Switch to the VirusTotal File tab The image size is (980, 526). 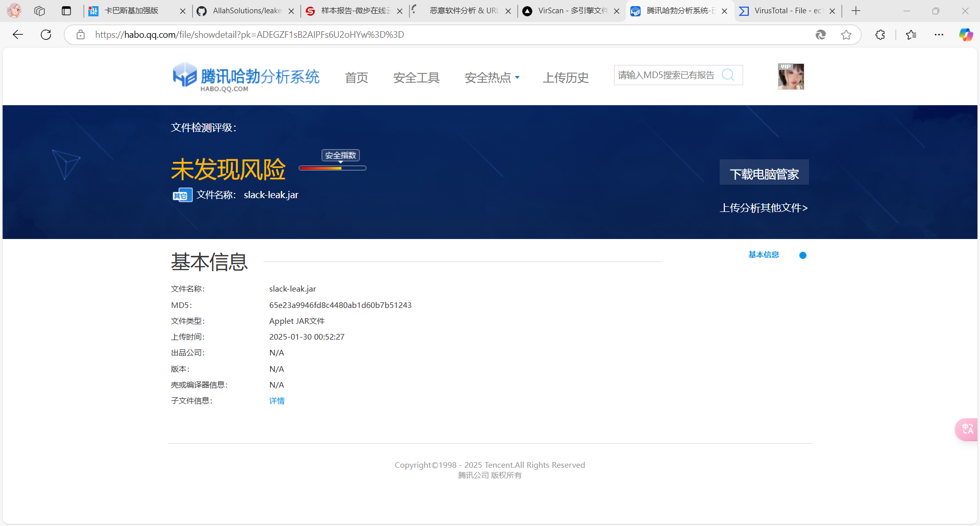[789, 11]
